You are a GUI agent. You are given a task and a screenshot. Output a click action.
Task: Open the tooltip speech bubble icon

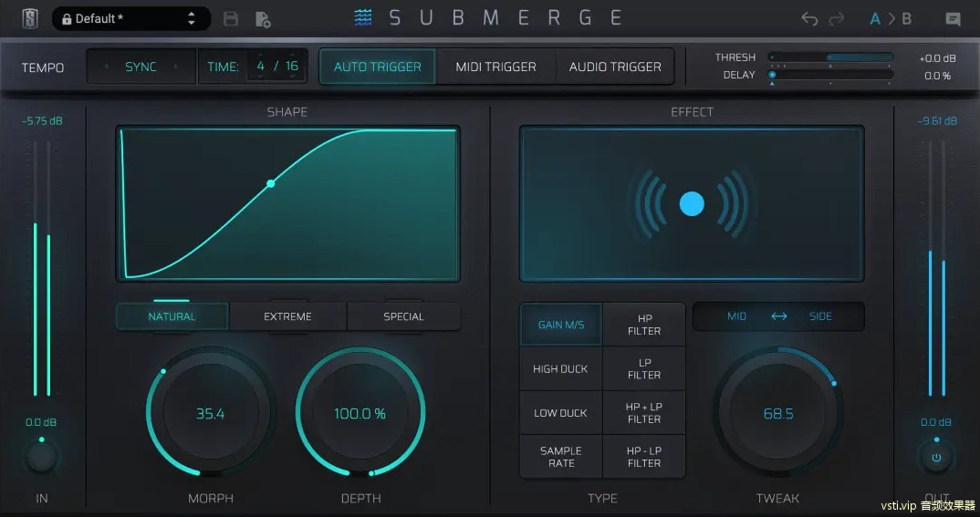pos(953,19)
